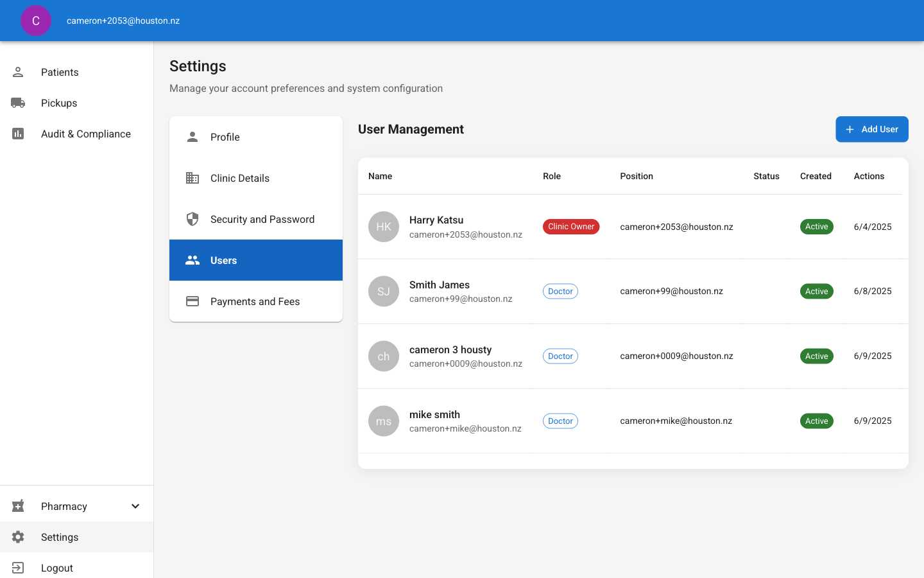924x578 pixels.
Task: Click the Payments and Fees card icon
Action: point(193,301)
